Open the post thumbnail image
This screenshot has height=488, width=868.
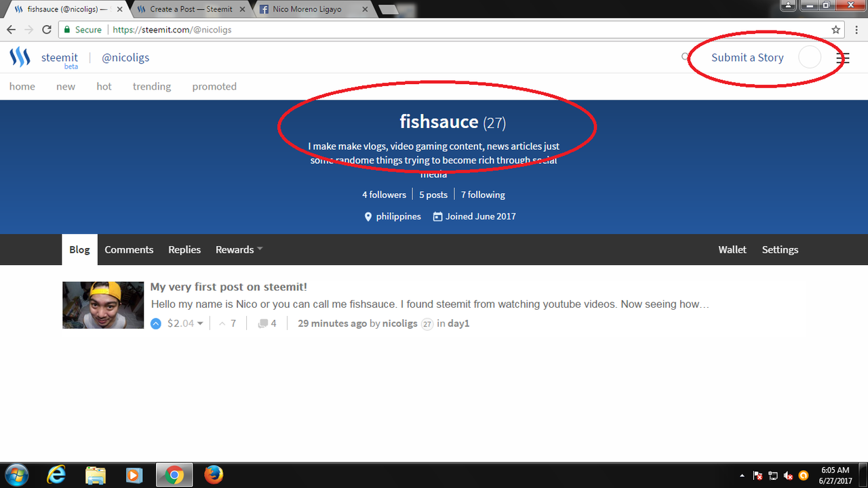[103, 305]
